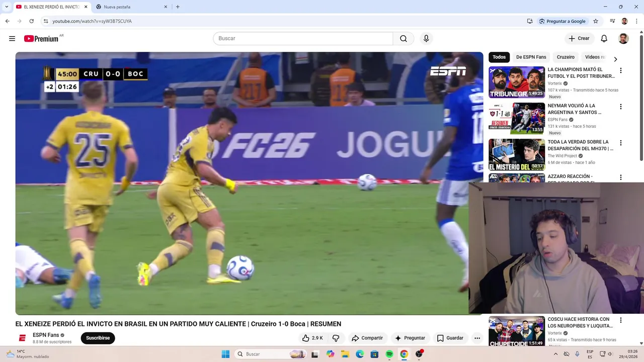Screen dimensions: 644x362
Task: Open the Vorterix channel under LA CHAMPIONS video
Action: pos(555,83)
